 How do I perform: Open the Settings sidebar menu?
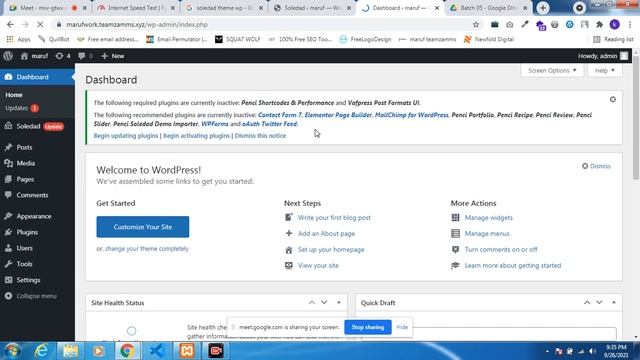[28, 280]
